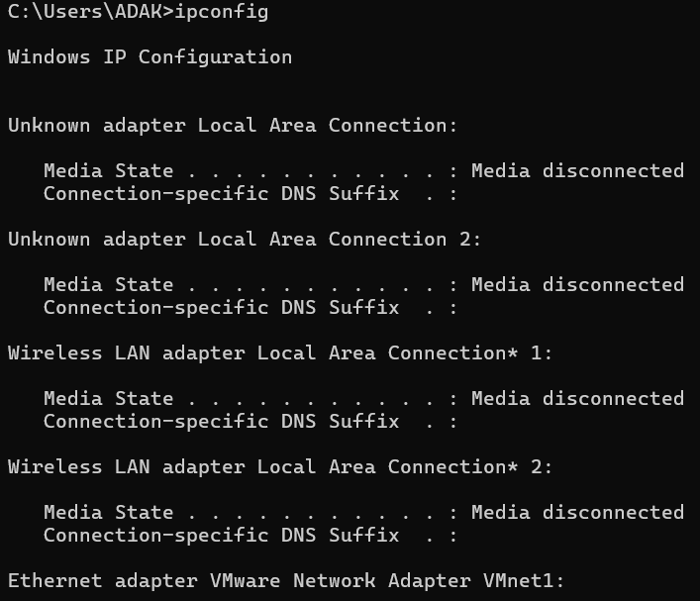The width and height of the screenshot is (700, 601).
Task: Click the Ethernet adapter VMware Network Adapter VMnet1 line
Action: [286, 581]
